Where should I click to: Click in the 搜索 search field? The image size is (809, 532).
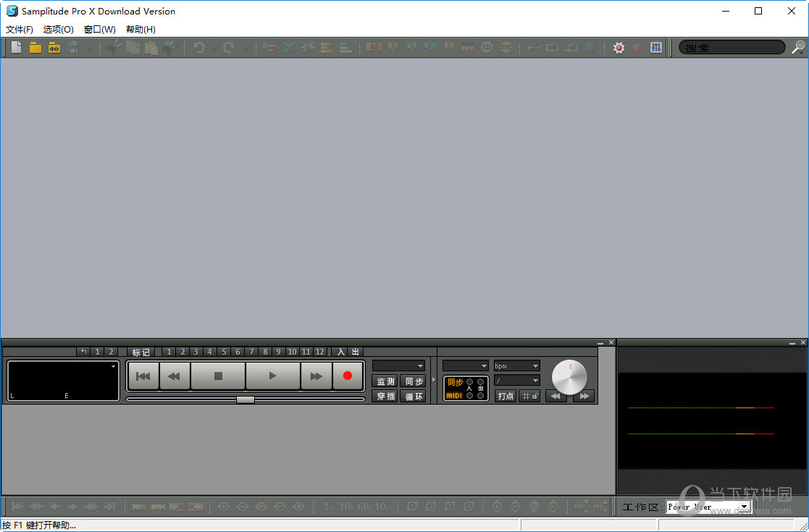point(732,48)
